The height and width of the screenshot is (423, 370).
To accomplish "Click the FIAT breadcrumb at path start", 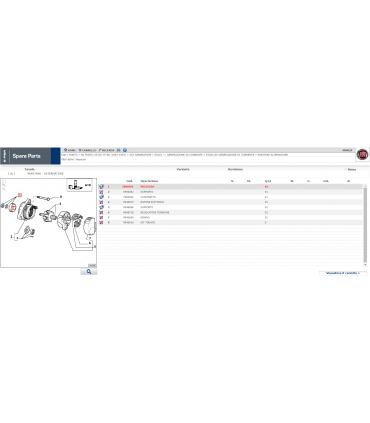I will tap(63, 155).
